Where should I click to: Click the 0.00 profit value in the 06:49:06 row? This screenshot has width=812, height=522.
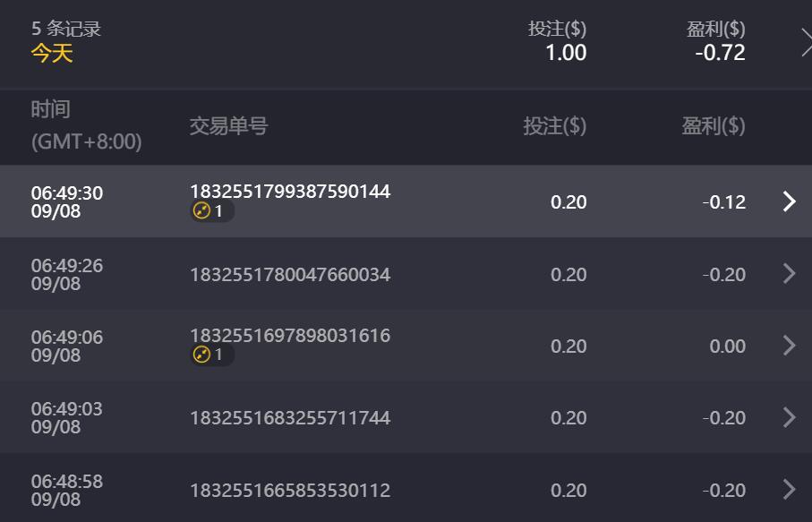click(727, 347)
